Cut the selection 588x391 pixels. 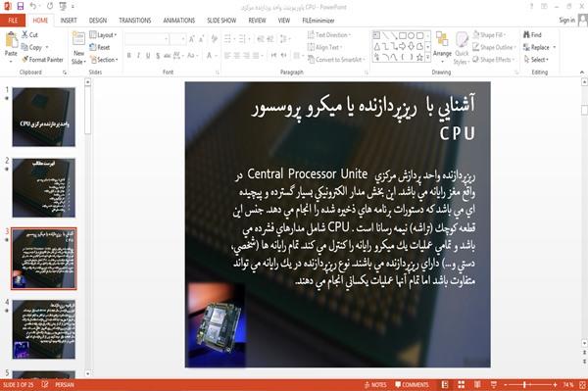coord(29,35)
